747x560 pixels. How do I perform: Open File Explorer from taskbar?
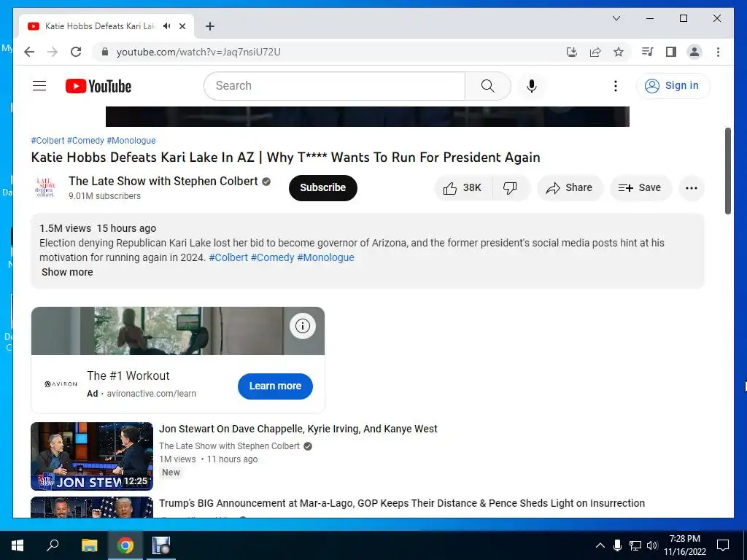[89, 545]
